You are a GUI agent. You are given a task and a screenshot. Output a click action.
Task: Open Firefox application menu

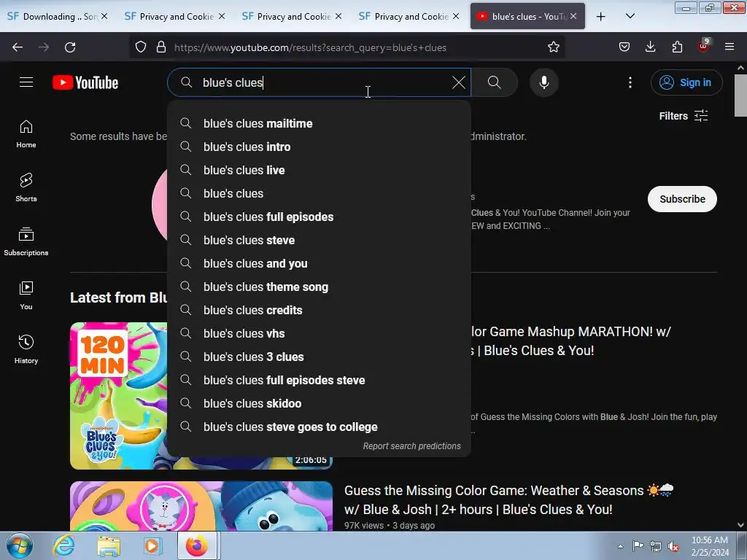point(729,47)
